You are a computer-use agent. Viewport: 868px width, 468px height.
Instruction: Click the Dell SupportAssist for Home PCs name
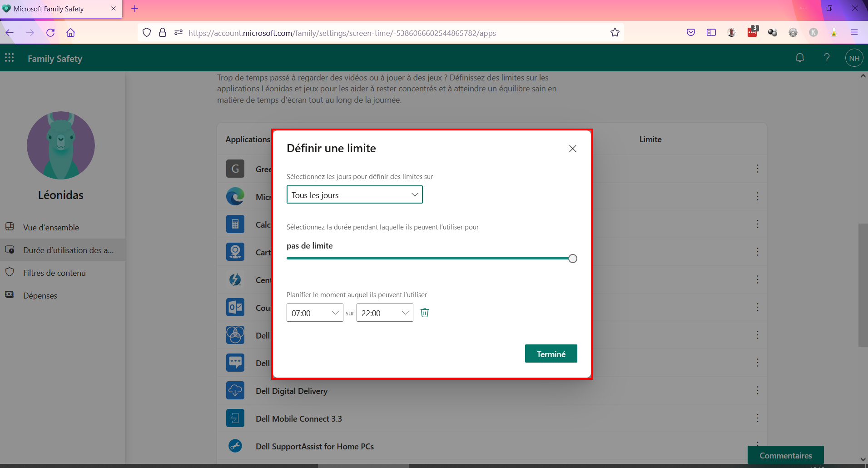click(x=315, y=446)
